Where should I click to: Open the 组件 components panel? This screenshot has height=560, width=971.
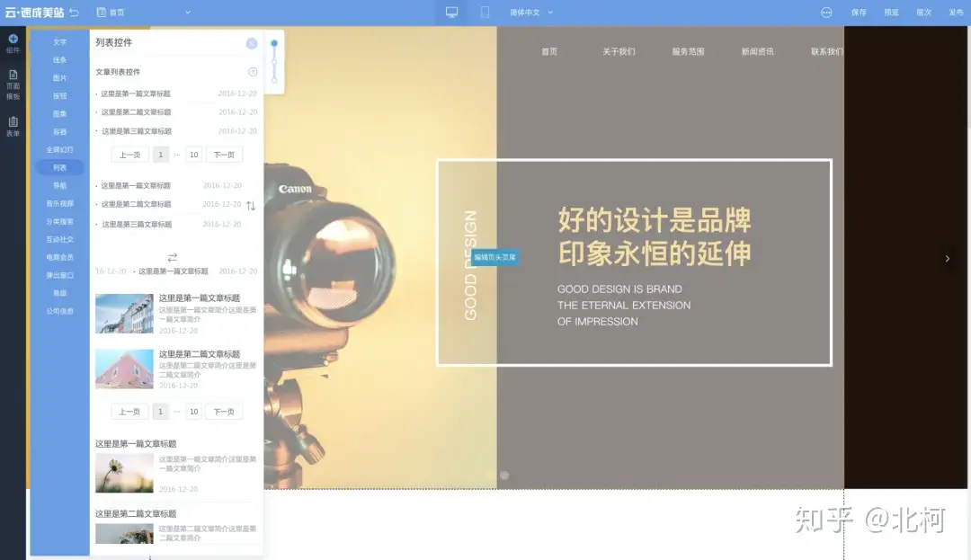pos(13,43)
